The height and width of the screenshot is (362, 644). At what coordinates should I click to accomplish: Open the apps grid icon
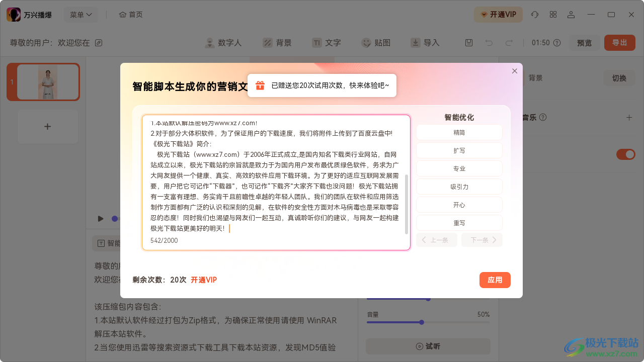553,15
